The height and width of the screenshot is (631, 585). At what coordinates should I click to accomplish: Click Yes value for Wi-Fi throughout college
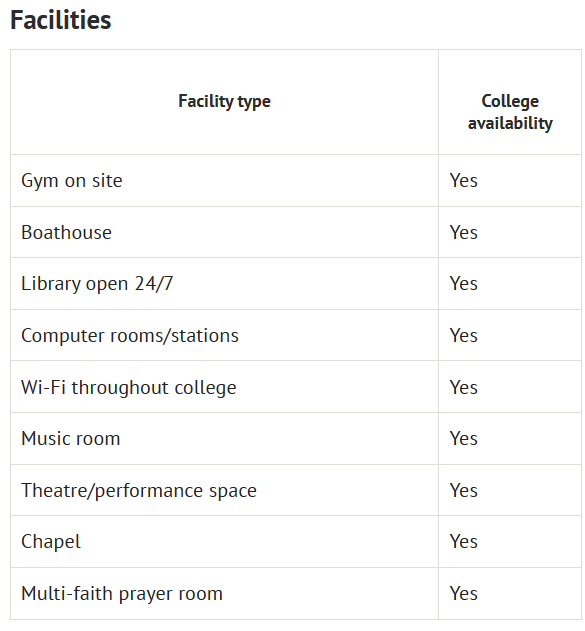(463, 388)
